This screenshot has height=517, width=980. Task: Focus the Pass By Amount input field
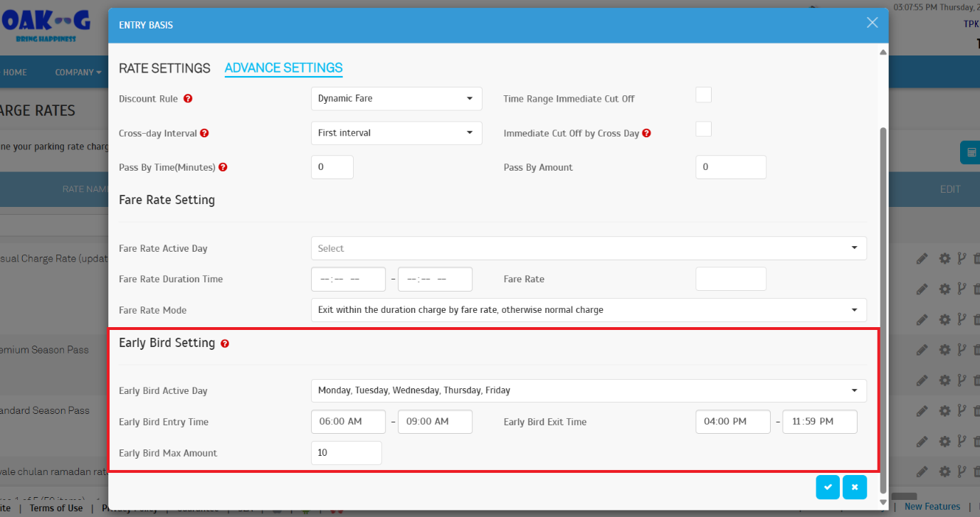pos(730,167)
